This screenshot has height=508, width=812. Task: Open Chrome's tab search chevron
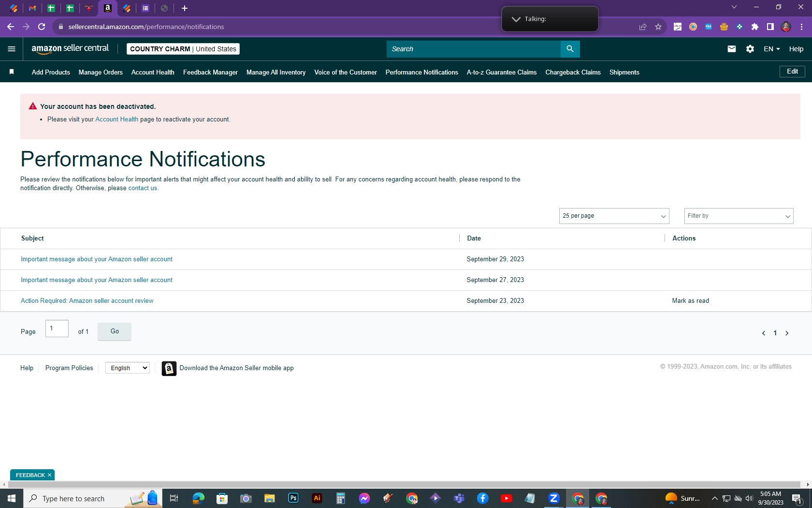click(x=734, y=7)
